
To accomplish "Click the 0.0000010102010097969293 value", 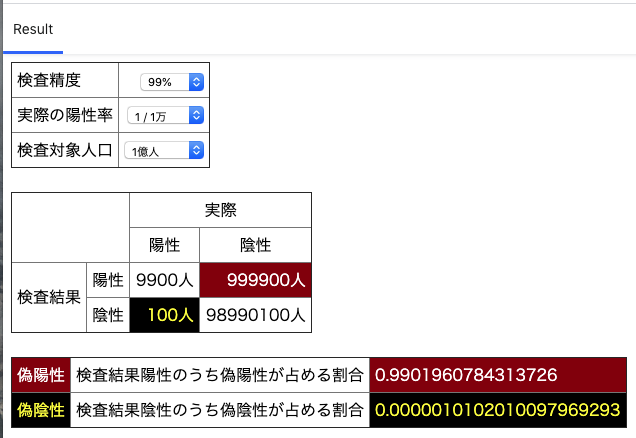I will 498,410.
